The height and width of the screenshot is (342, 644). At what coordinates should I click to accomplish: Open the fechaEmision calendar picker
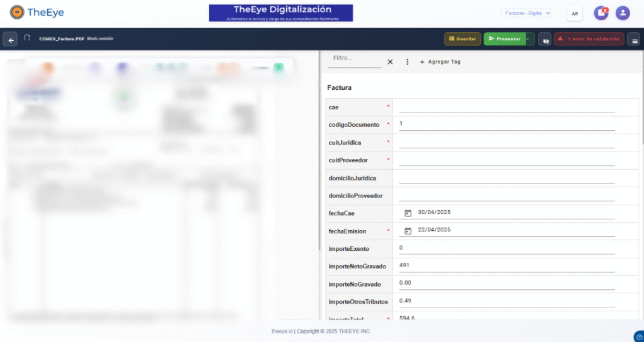(408, 231)
